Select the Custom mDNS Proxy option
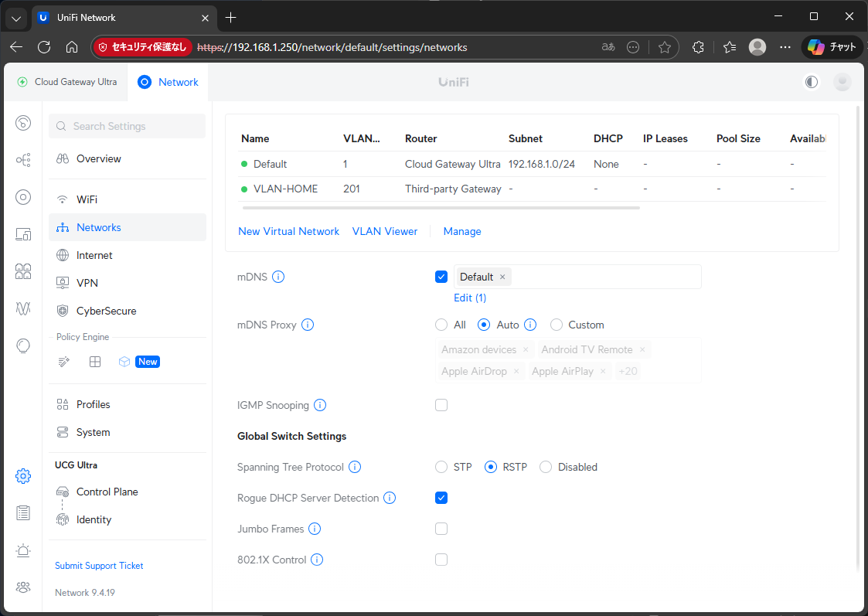This screenshot has width=868, height=616. 557,325
